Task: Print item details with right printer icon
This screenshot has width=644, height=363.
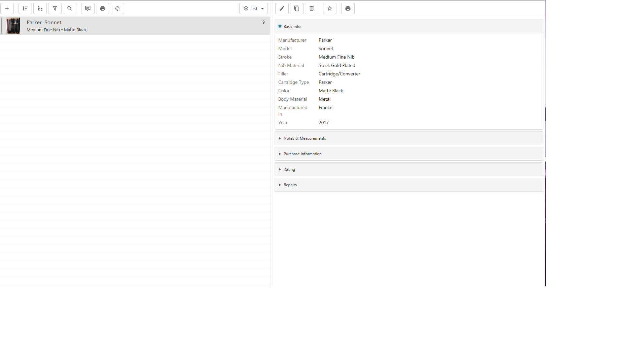Action: (x=348, y=8)
